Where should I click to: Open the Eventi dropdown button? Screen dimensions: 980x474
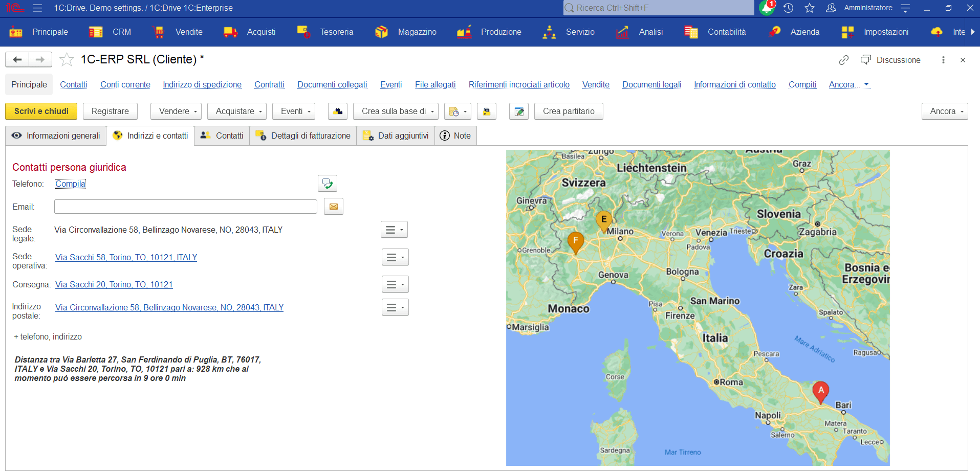tap(294, 111)
